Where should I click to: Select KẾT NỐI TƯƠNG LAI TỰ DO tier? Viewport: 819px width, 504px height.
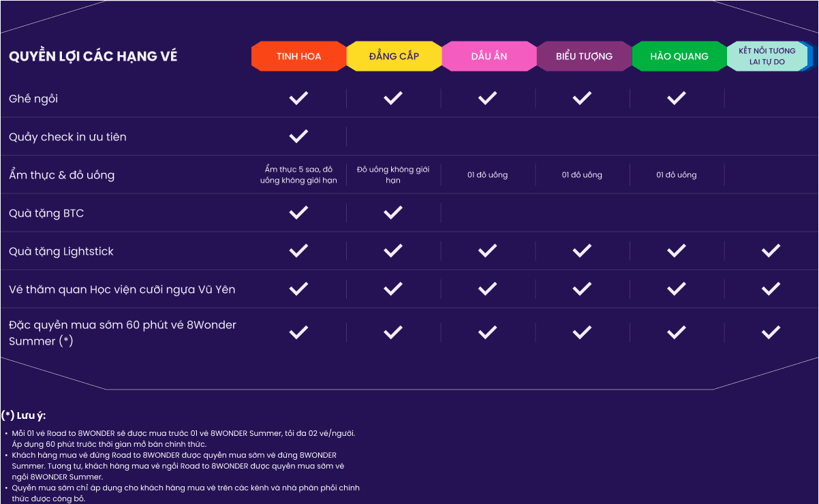[x=767, y=56]
